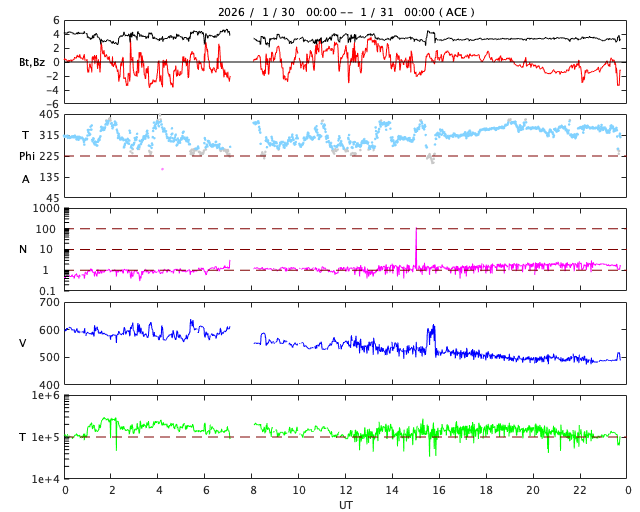Click the "UT" x-axis label
The image size is (640, 512).
pyautogui.click(x=345, y=505)
